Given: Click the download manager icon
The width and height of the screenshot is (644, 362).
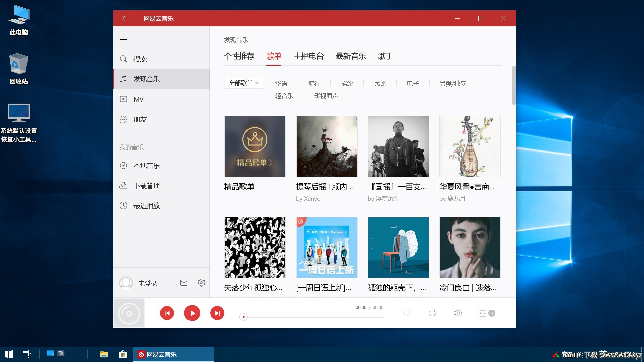Looking at the screenshot, I should click(123, 185).
